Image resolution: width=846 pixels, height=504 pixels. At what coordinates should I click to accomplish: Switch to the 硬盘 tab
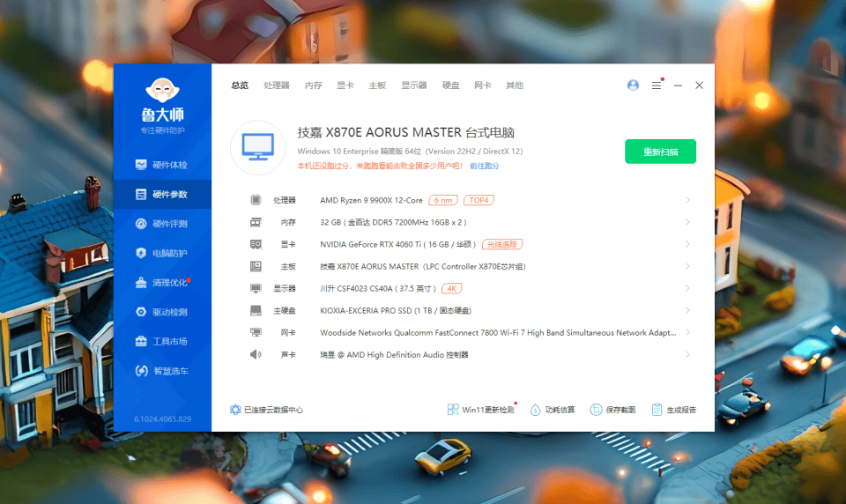click(x=450, y=85)
